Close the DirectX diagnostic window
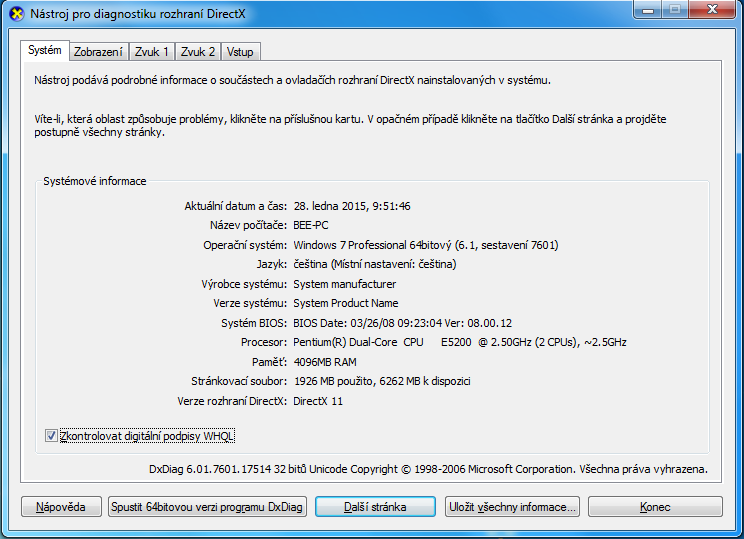The width and height of the screenshot is (744, 539). tap(712, 9)
